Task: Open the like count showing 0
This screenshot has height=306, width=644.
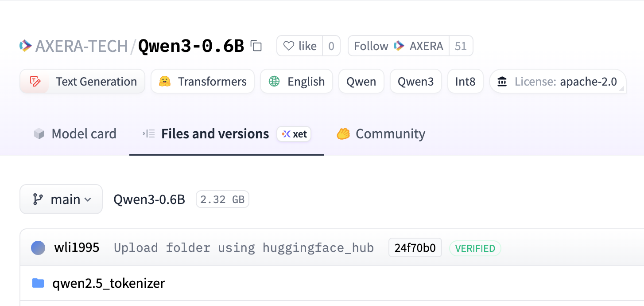Action: click(x=331, y=46)
